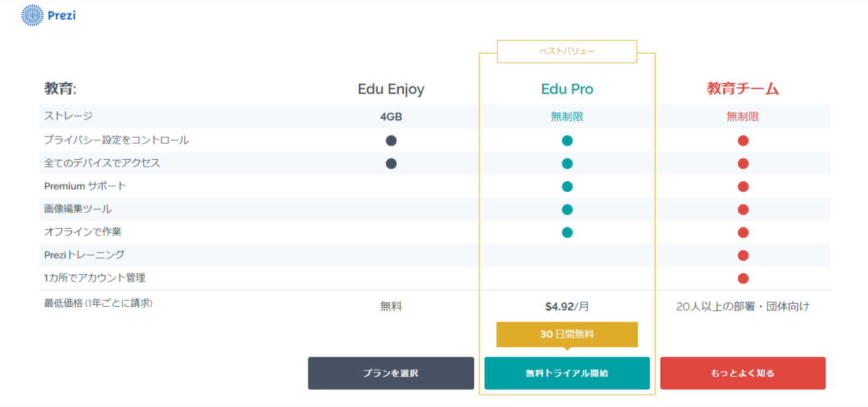Click the 4GB storage value

tap(391, 117)
